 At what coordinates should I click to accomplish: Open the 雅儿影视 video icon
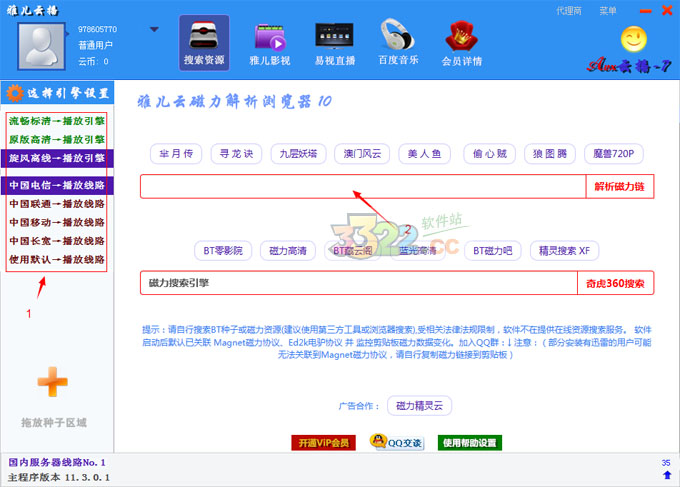pos(269,44)
